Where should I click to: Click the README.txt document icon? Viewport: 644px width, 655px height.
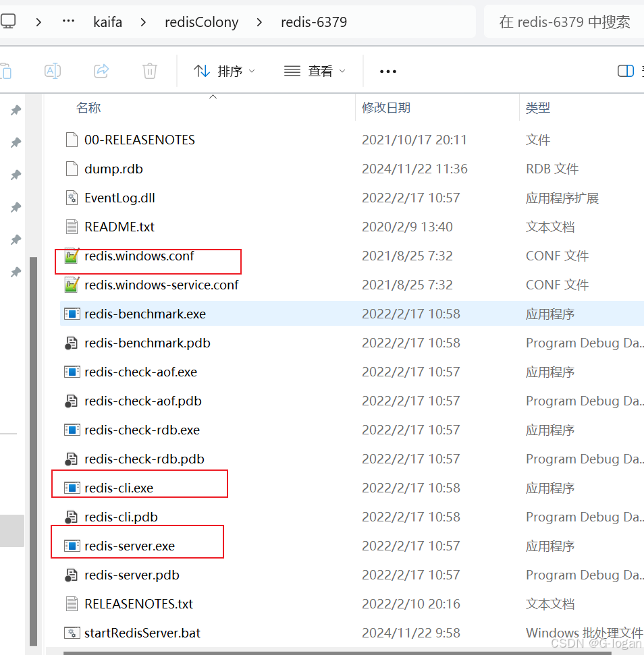click(x=72, y=227)
